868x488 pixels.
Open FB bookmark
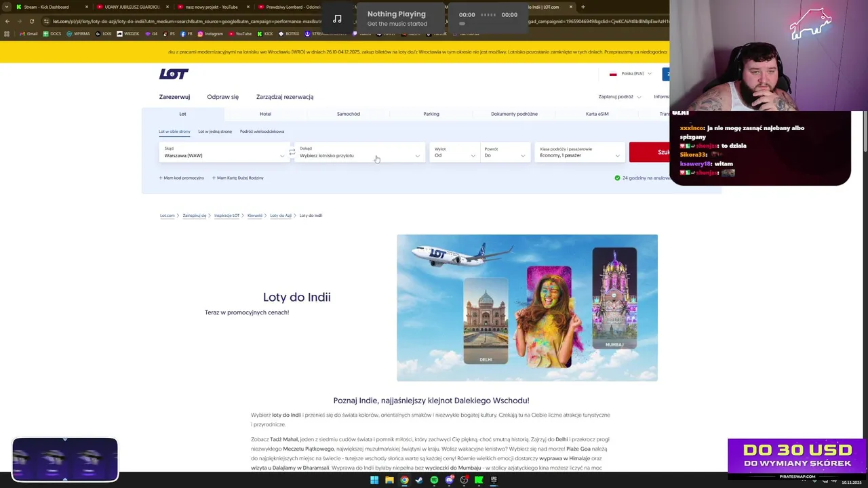186,34
